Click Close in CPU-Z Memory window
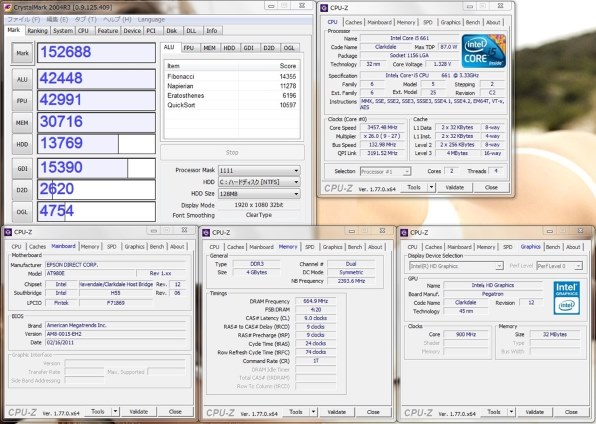This screenshot has height=424, width=596. click(373, 412)
